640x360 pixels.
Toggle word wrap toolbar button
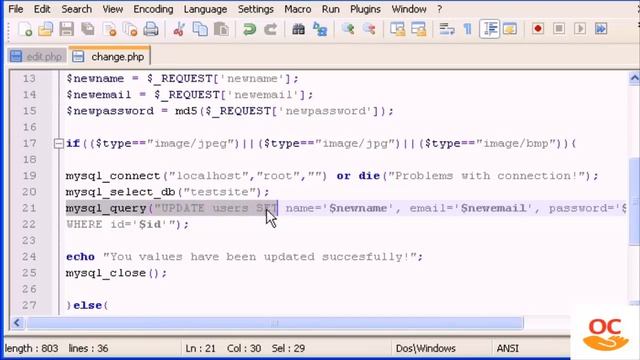pyautogui.click(x=447, y=29)
